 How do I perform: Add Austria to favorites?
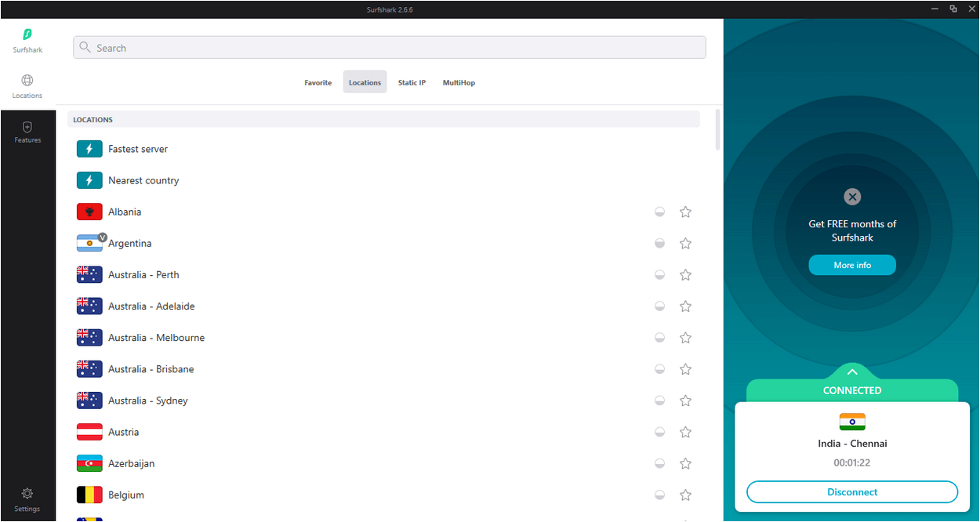tap(686, 432)
